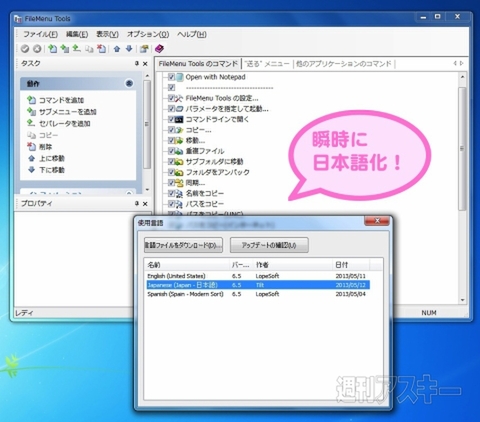480x422 pixels.
Task: Click the Open with Notepad command icon
Action: coord(180,77)
